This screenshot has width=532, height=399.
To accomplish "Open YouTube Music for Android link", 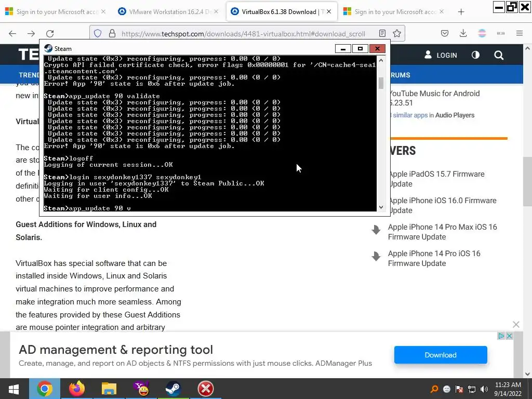I will click(434, 98).
